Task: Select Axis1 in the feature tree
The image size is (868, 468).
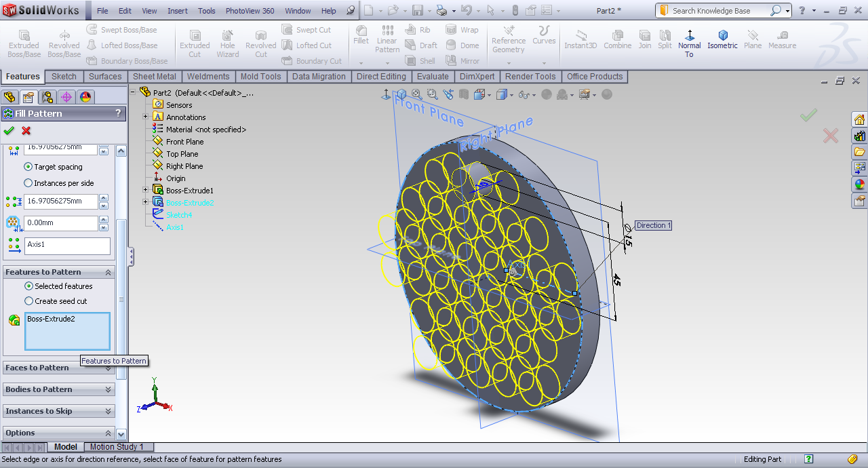Action: 175,227
